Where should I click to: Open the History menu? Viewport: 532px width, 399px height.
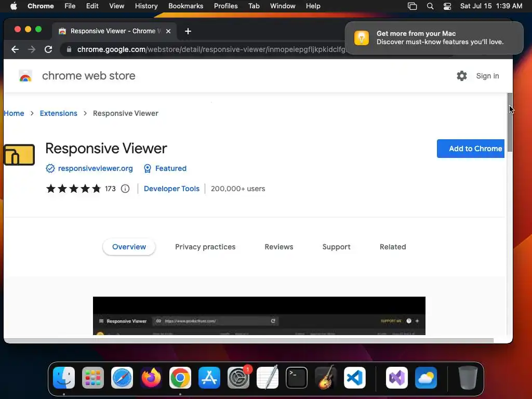pos(146,6)
